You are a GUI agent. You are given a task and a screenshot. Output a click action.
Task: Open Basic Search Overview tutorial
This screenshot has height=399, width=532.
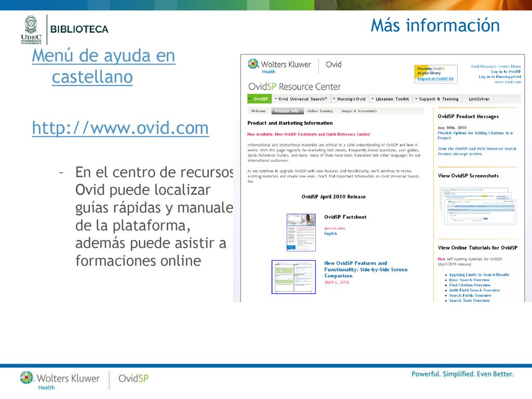click(x=469, y=280)
